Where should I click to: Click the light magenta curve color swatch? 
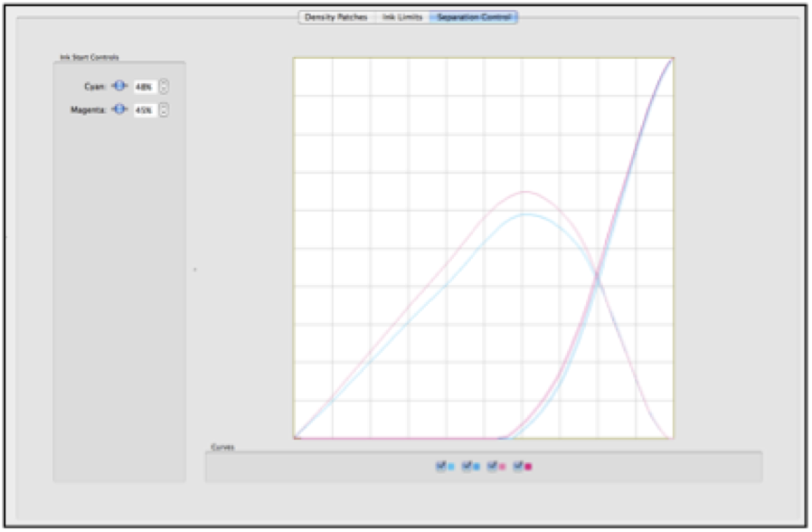point(503,466)
